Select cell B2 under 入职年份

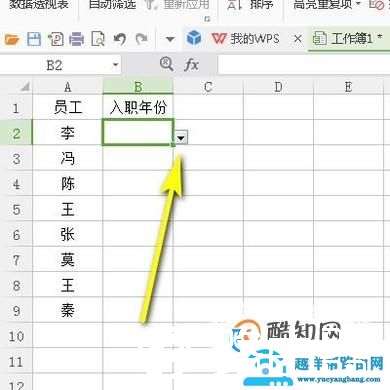138,133
